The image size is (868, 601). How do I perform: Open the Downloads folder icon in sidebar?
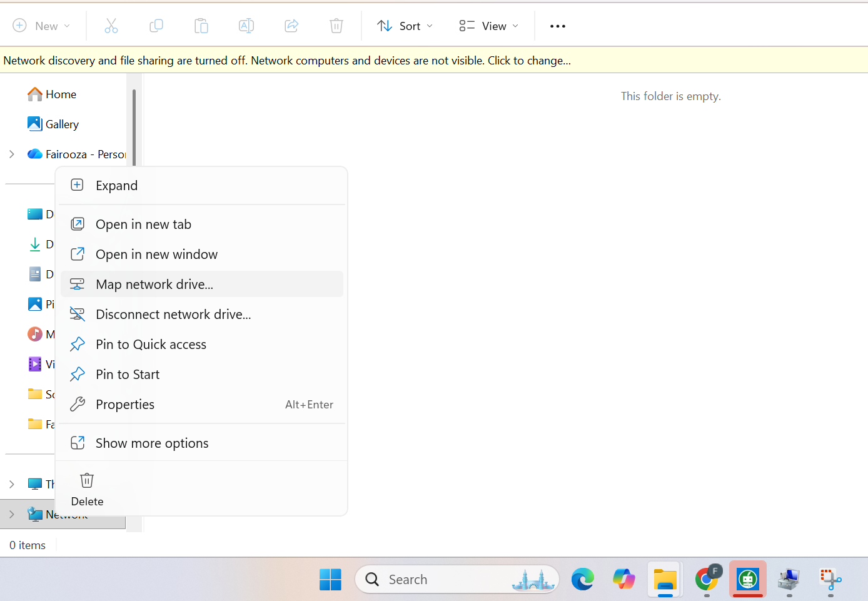point(36,244)
